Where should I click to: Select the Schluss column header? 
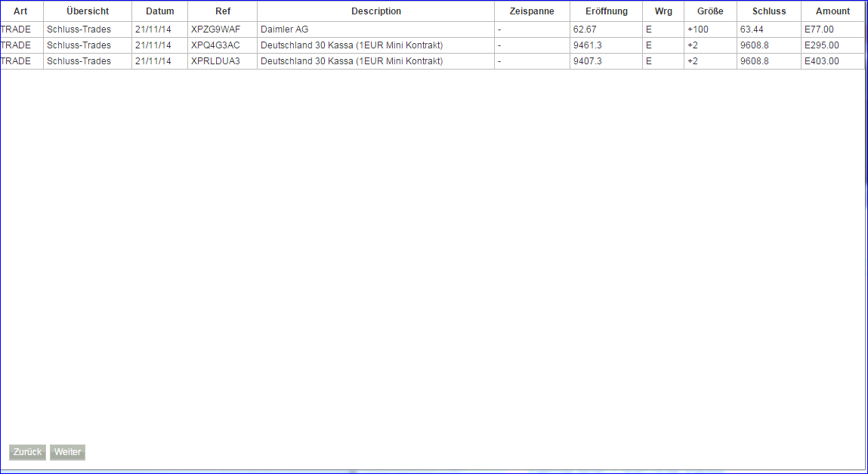769,11
